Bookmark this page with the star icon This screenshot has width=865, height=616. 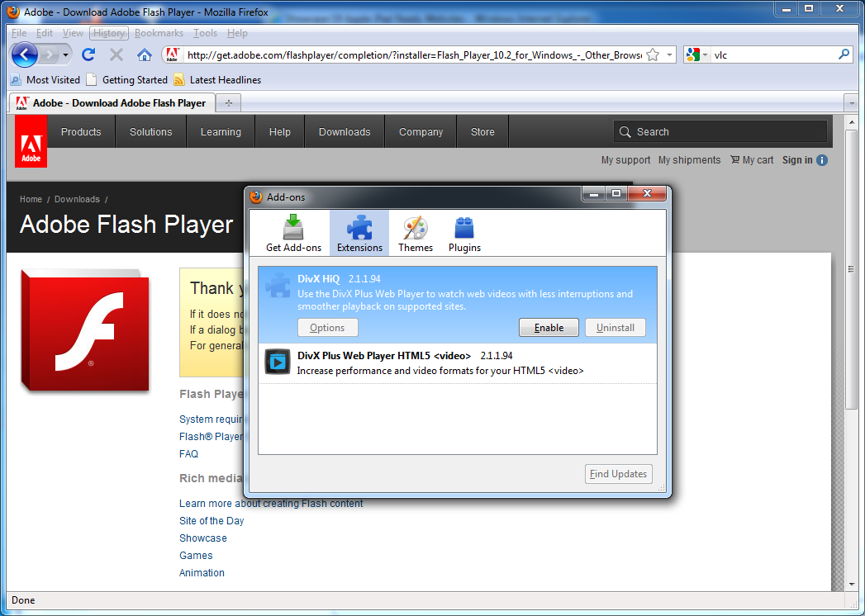[653, 54]
